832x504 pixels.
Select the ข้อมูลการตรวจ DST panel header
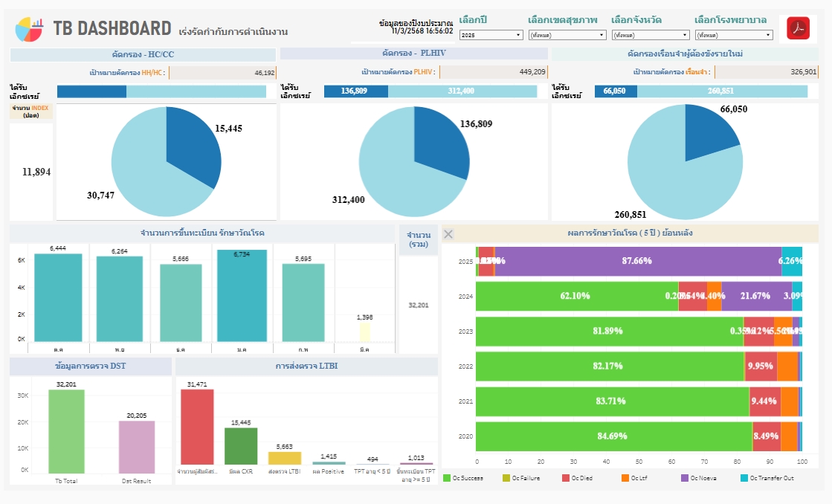coord(88,365)
